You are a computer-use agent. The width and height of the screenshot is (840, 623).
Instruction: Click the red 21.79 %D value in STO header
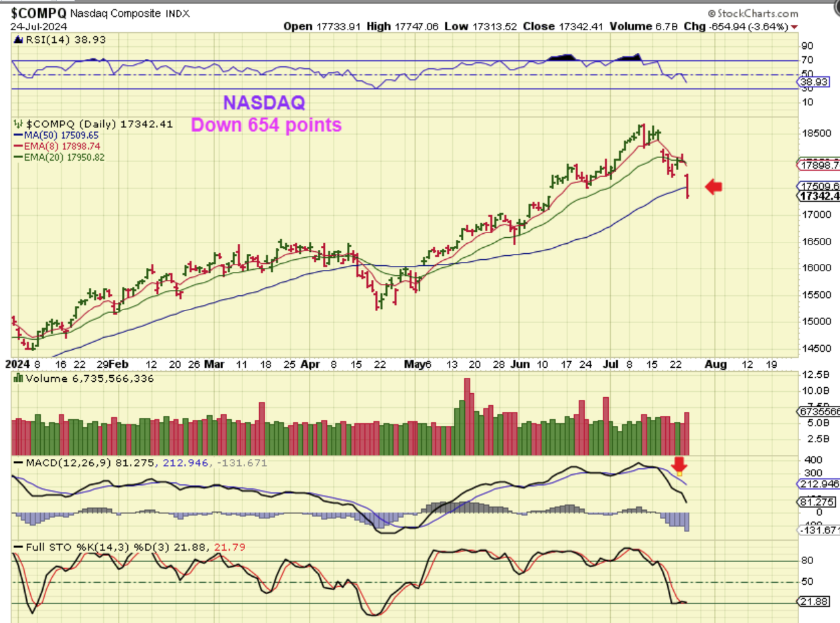[230, 547]
